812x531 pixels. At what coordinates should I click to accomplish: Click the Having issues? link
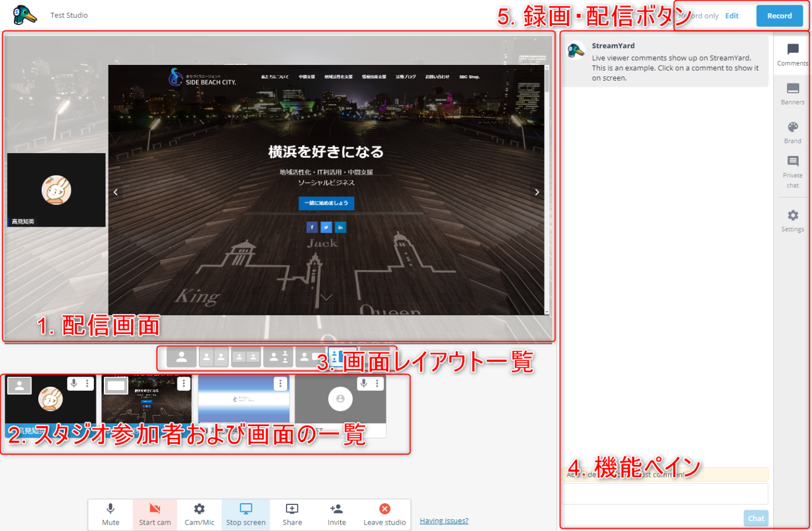tap(444, 521)
